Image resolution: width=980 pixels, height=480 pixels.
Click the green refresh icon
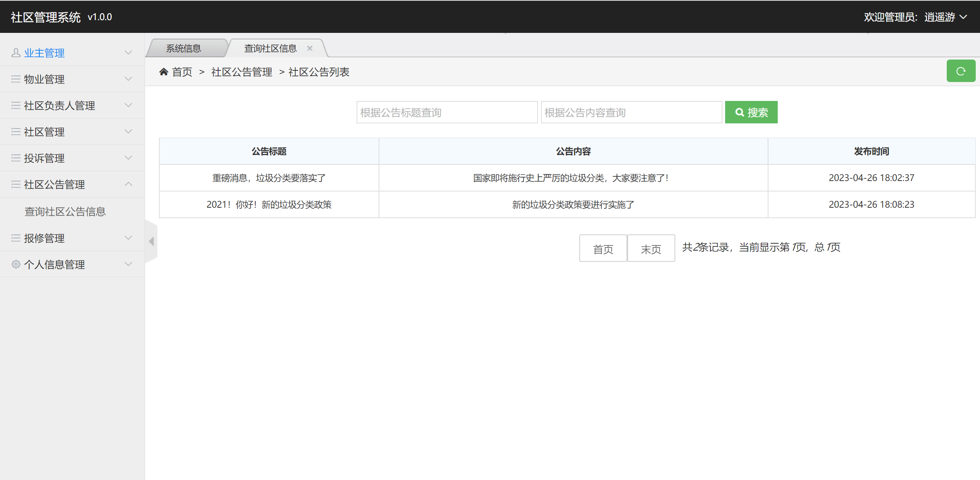[961, 71]
